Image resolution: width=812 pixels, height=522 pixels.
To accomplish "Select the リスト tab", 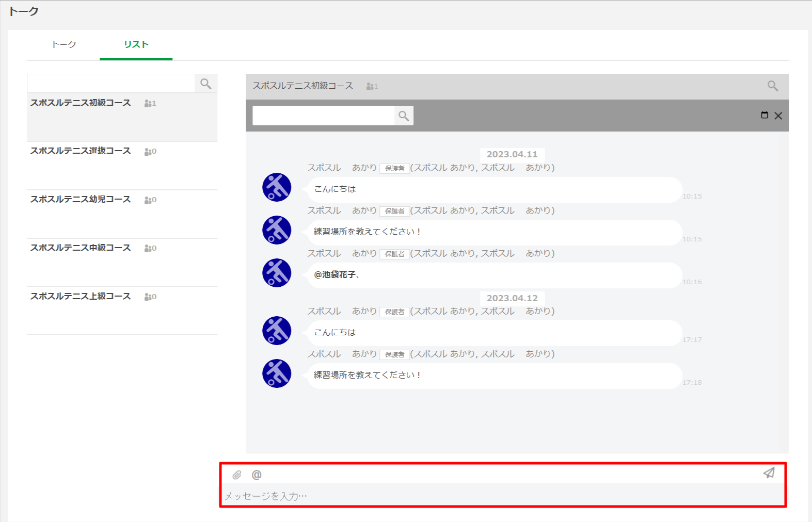I will tap(136, 44).
